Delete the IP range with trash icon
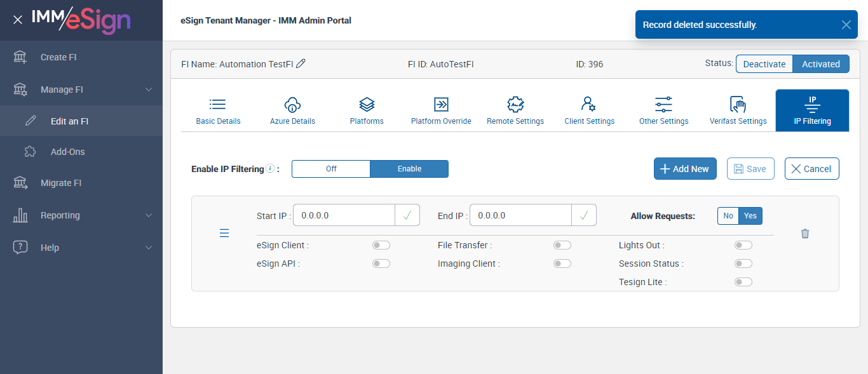The height and width of the screenshot is (374, 868). point(805,234)
